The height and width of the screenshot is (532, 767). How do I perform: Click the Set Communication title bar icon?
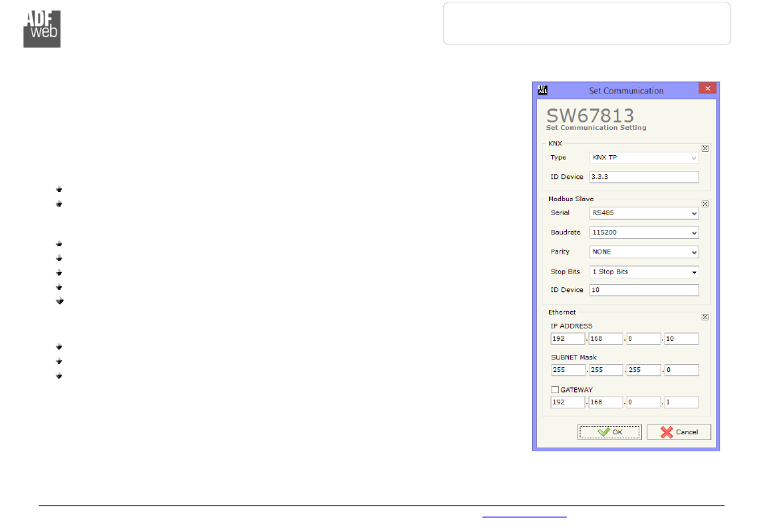point(543,90)
